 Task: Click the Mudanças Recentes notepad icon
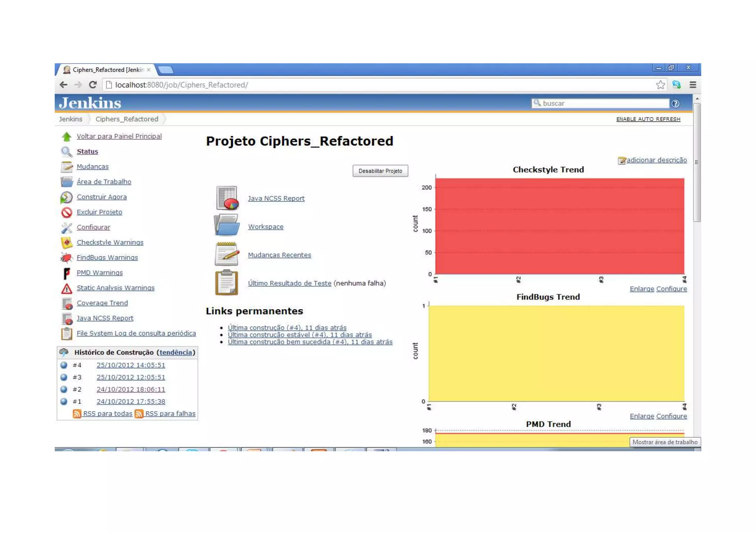(x=227, y=254)
